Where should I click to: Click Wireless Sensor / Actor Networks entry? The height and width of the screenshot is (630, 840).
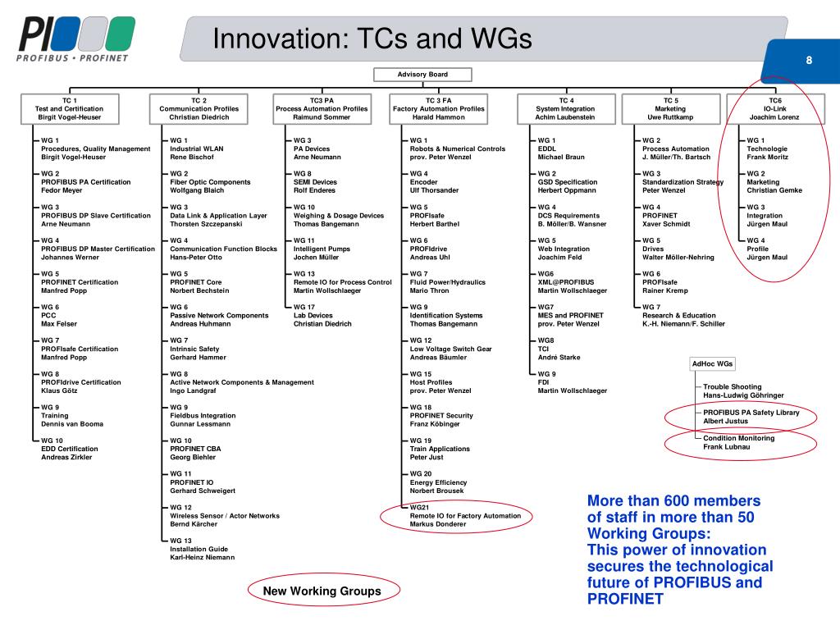[225, 516]
